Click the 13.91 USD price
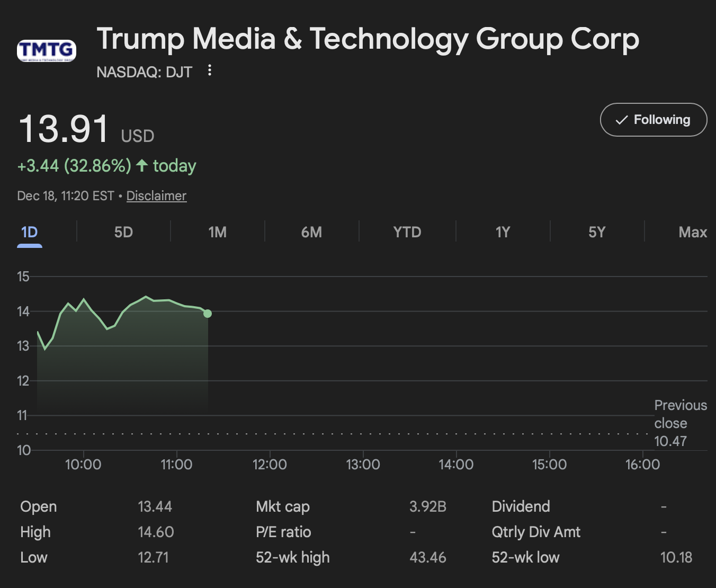The image size is (716, 588). pos(64,129)
